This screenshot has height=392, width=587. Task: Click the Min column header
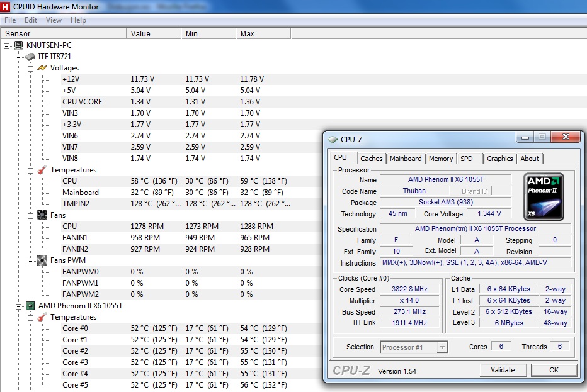pyautogui.click(x=208, y=34)
